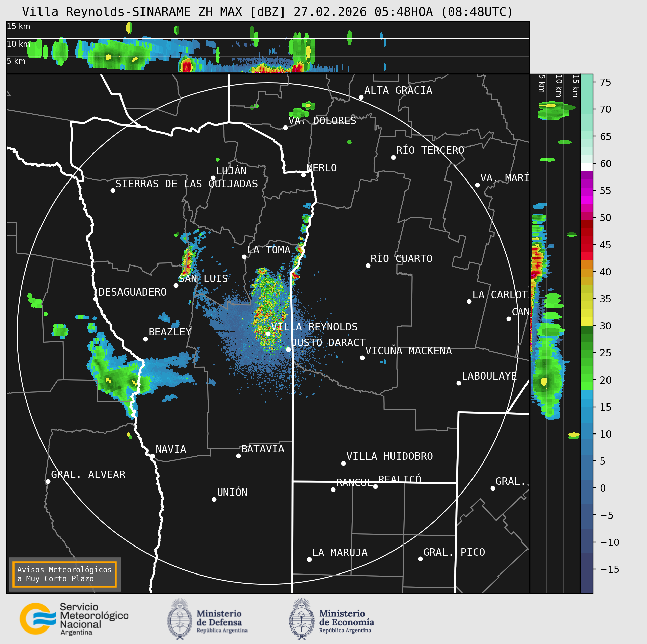Image resolution: width=647 pixels, height=644 pixels.
Task: Click the 10 km label in top cross-section
Action: [x=19, y=44]
